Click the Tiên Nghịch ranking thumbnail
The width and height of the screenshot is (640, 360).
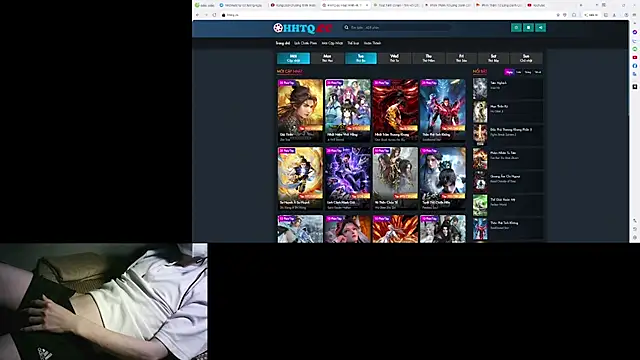[480, 88]
